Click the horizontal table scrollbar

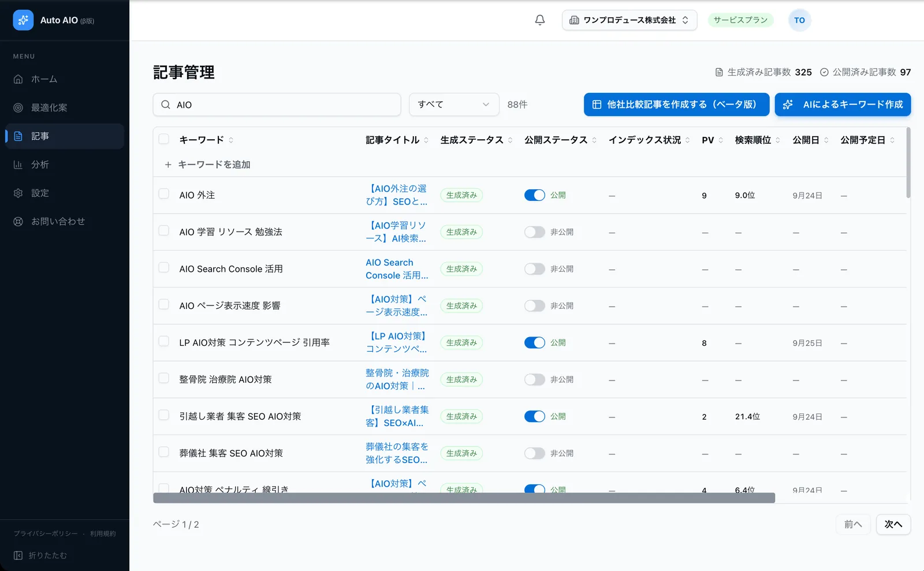[464, 498]
